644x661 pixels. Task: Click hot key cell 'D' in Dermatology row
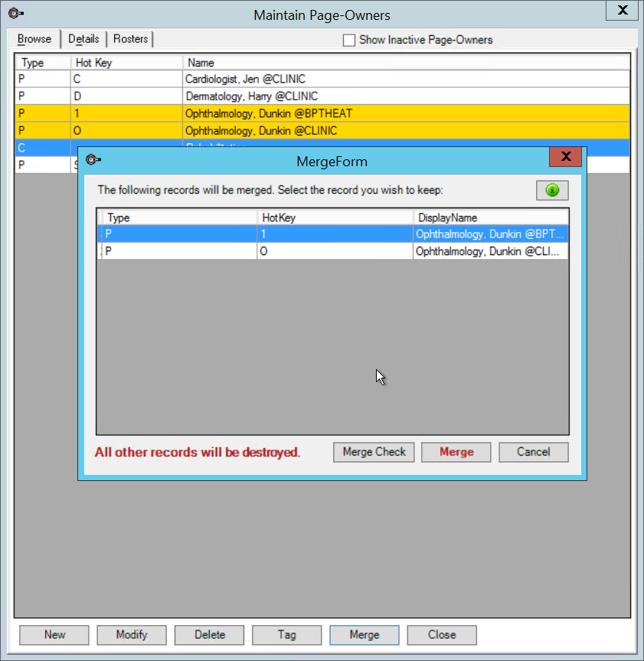point(126,96)
